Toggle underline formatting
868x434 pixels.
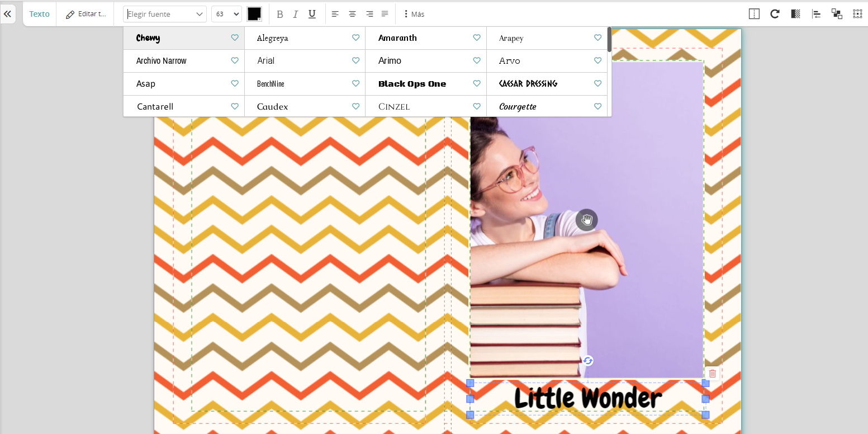pos(312,14)
